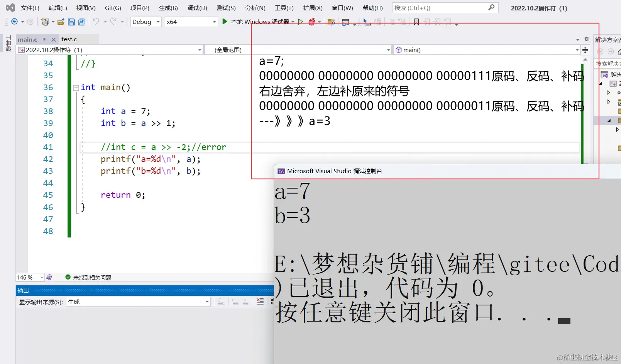The height and width of the screenshot is (364, 621).
Task: Open the 分析(N) menu
Action: (x=255, y=8)
